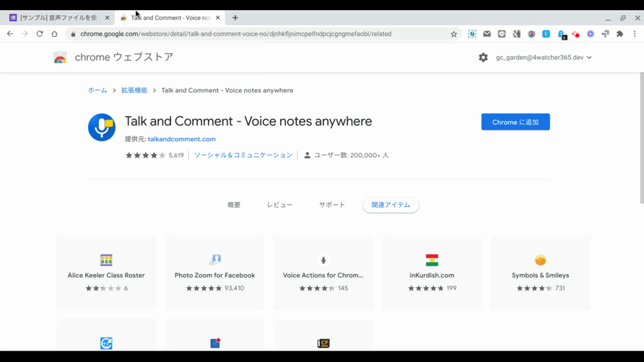
Task: Select the 関連アイテム tab
Action: (391, 205)
